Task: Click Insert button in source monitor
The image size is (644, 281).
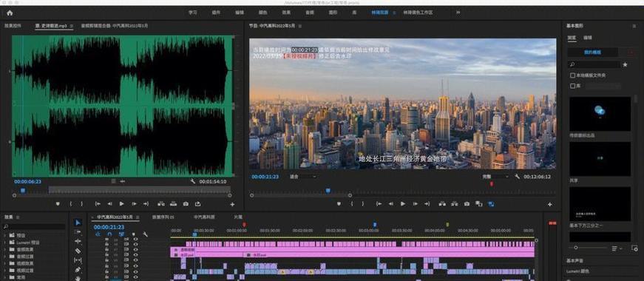Action: point(161,204)
